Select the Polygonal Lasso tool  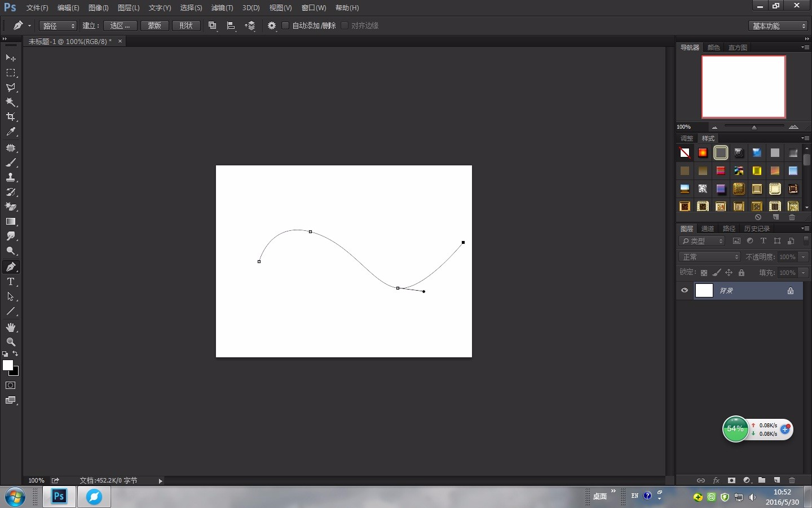[11, 87]
